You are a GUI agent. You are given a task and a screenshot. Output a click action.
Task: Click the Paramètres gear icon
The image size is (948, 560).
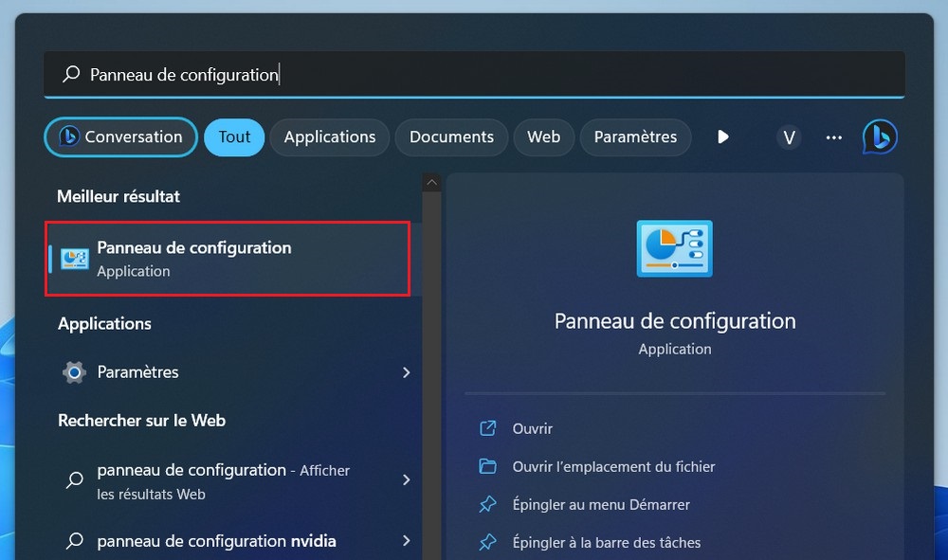(x=74, y=372)
